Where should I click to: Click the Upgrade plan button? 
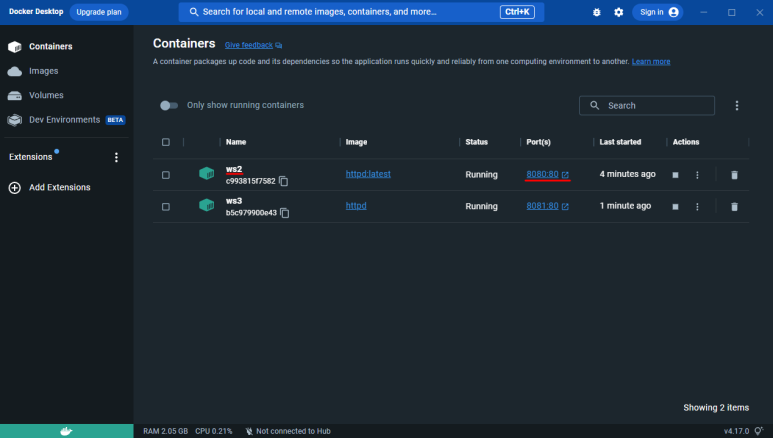point(99,12)
